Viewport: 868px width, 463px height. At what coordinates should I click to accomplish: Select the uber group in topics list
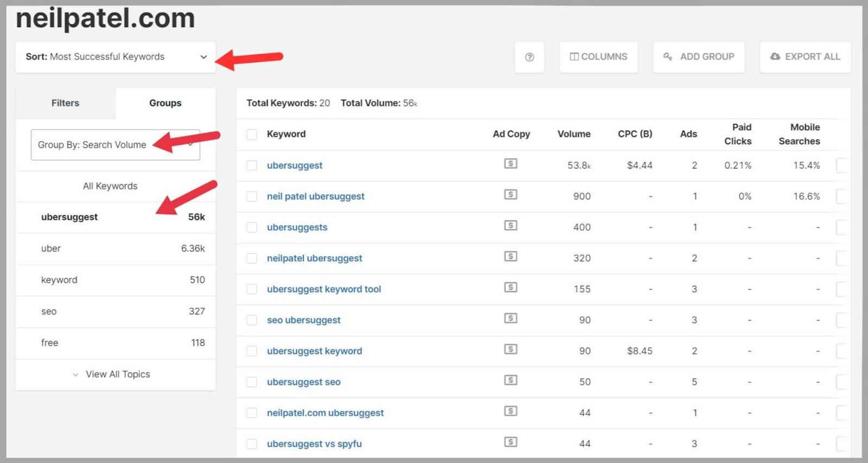pos(115,248)
